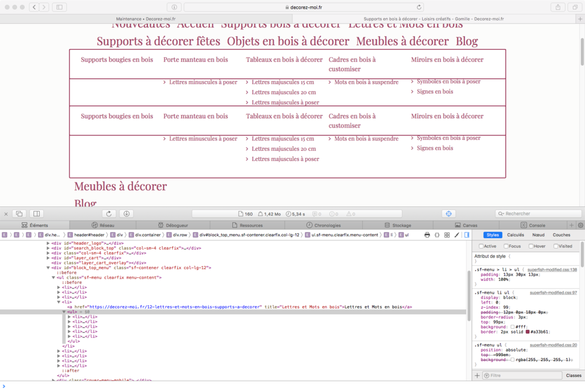
Task: Add a new style rule with plus icon
Action: (477, 375)
